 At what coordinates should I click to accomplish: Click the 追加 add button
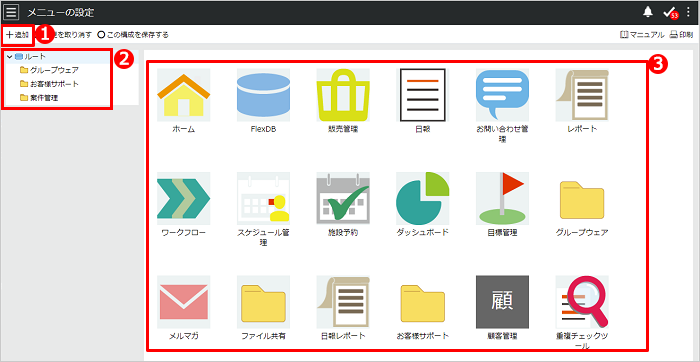18,35
